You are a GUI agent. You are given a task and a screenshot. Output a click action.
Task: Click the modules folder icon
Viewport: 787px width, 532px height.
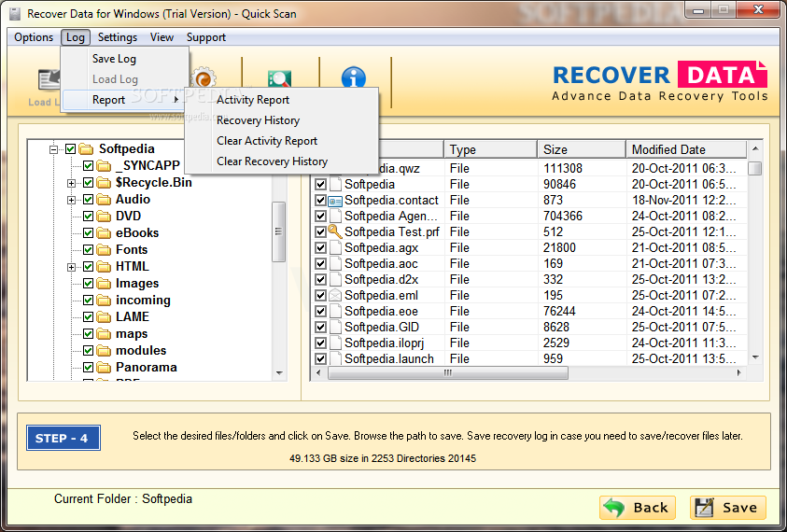tap(104, 351)
